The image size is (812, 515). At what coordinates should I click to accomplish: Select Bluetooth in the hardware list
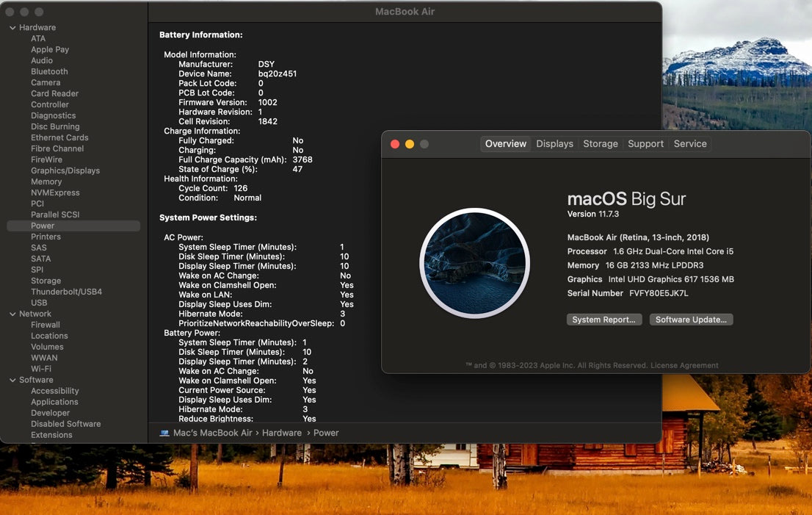[x=49, y=71]
